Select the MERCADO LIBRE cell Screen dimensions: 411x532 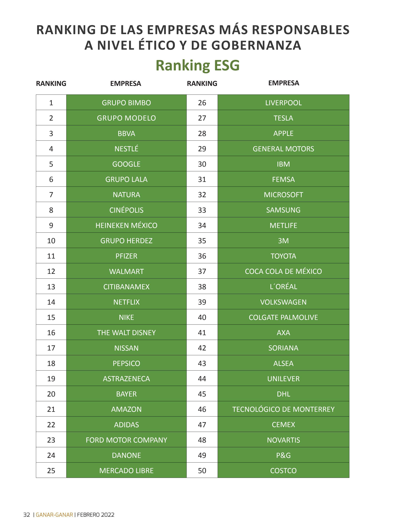coord(126,471)
